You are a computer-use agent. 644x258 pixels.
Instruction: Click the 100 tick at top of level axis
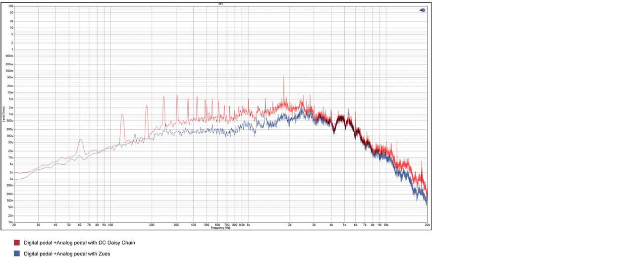tap(10, 6)
